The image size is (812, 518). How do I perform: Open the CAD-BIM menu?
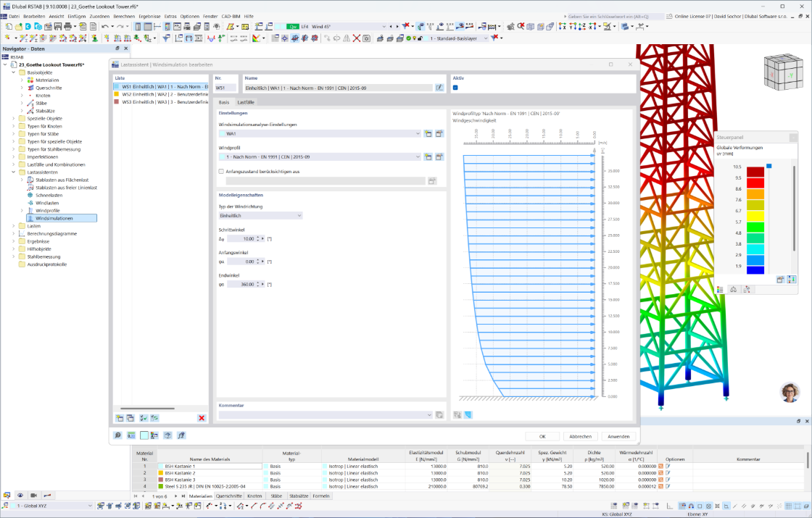point(231,16)
